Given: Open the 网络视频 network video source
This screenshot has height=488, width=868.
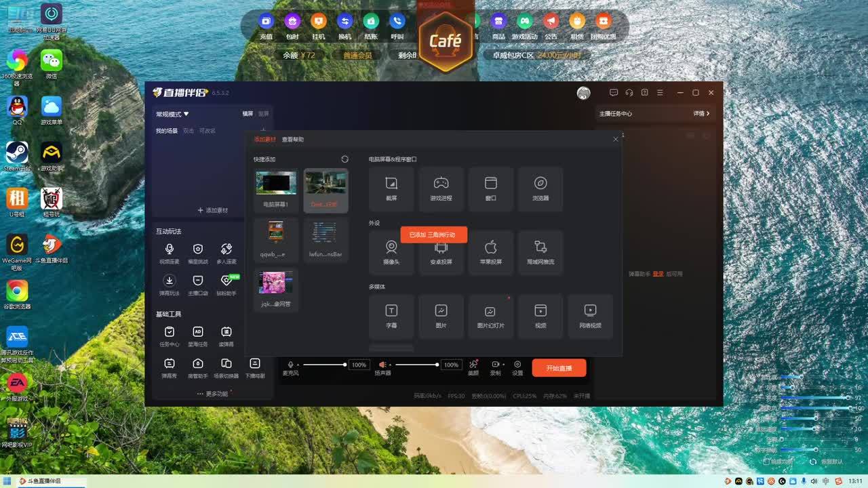Looking at the screenshot, I should [590, 316].
